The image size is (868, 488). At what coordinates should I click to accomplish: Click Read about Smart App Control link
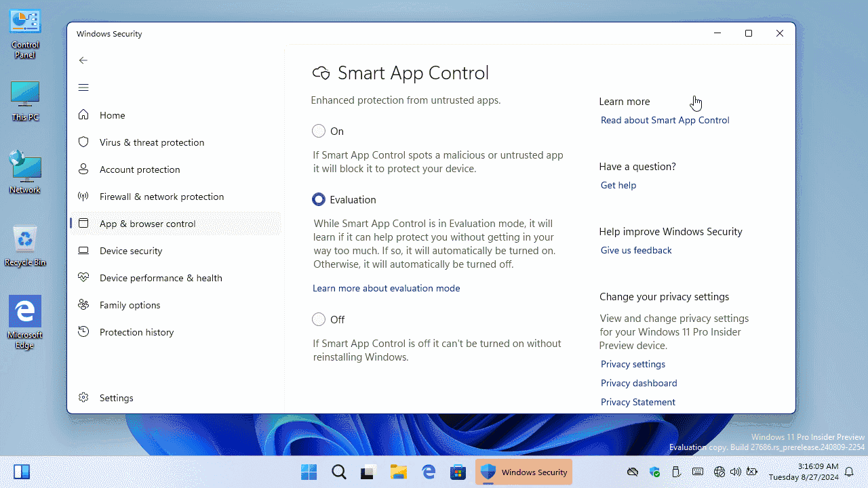pyautogui.click(x=665, y=120)
